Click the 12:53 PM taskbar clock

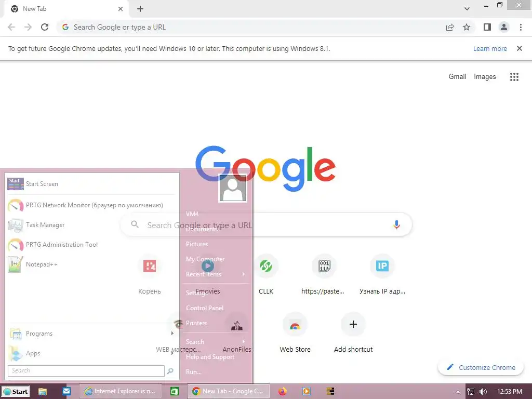click(x=509, y=392)
